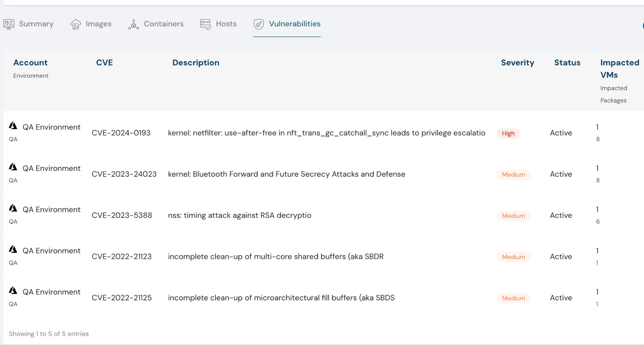
Task: Click the Containers network icon
Action: 133,24
